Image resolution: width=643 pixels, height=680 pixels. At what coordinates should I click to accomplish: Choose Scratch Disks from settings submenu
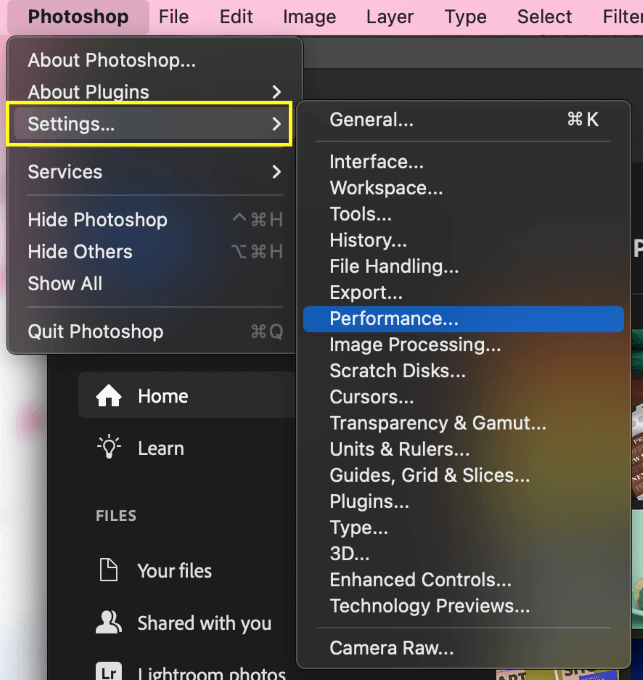[x=463, y=371]
